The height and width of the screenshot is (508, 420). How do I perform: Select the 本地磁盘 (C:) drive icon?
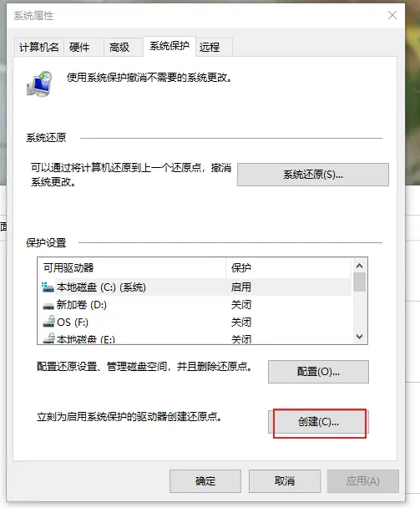pyautogui.click(x=48, y=287)
